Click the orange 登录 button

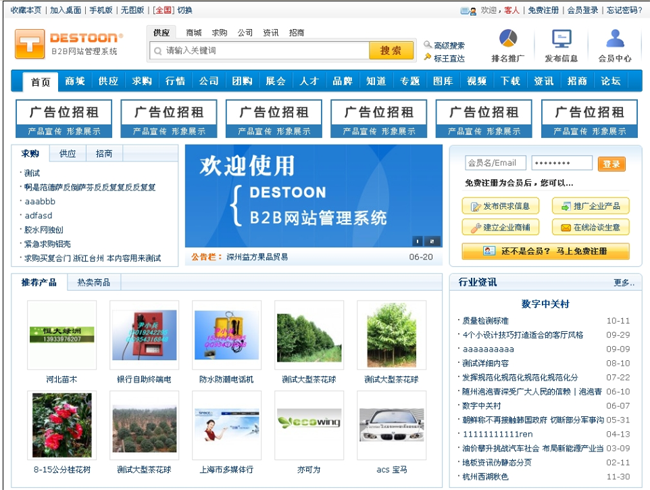(x=611, y=164)
